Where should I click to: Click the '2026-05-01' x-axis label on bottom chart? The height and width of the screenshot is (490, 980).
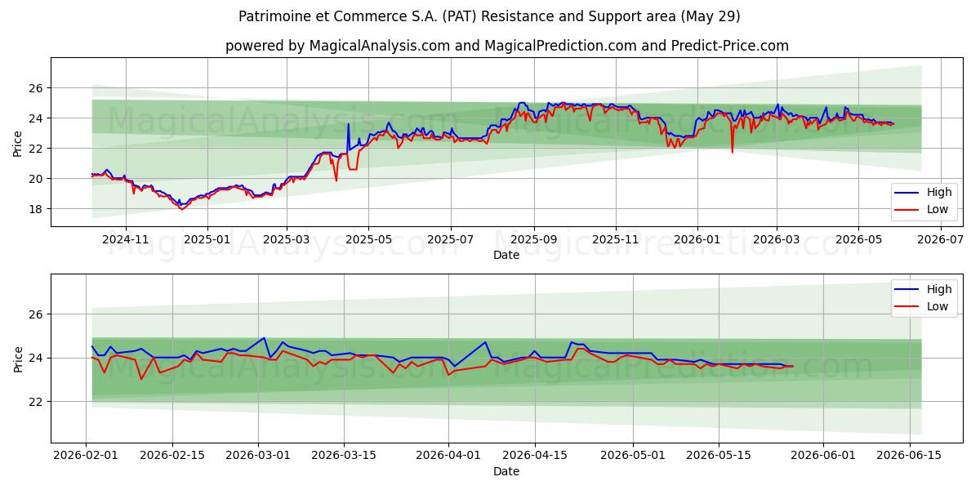[x=634, y=457]
